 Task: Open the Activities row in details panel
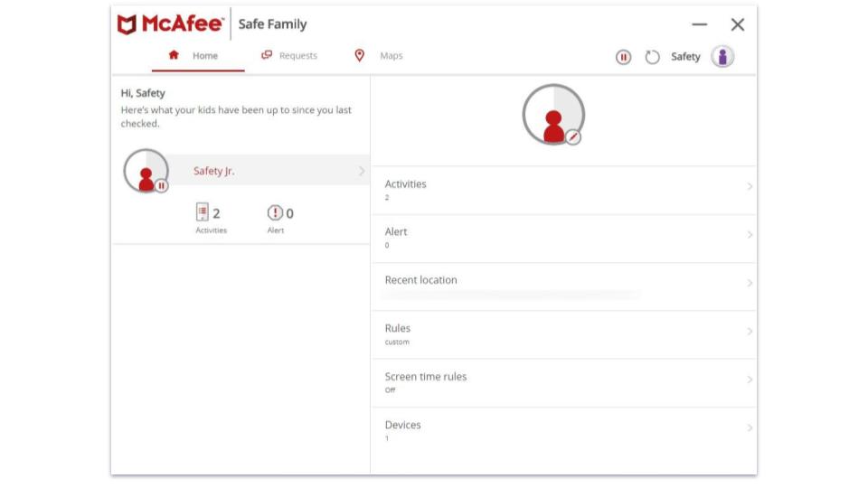[x=564, y=191]
